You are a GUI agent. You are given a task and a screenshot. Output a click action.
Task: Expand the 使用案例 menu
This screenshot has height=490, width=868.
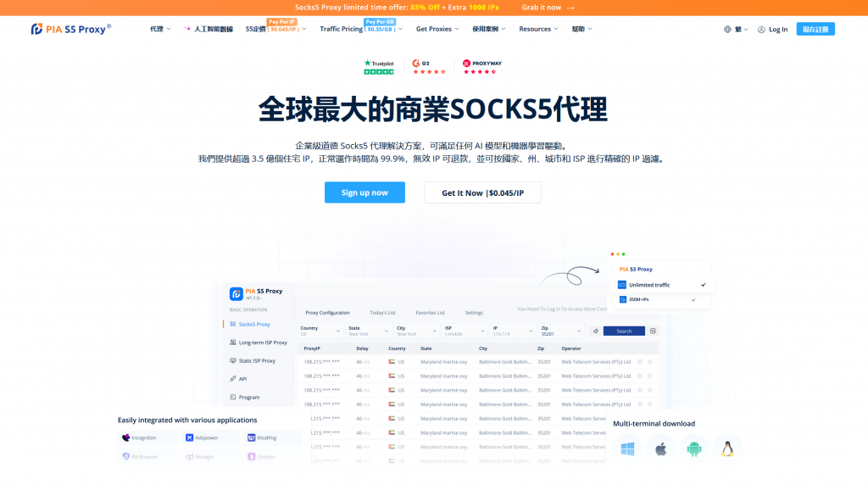pyautogui.click(x=489, y=29)
